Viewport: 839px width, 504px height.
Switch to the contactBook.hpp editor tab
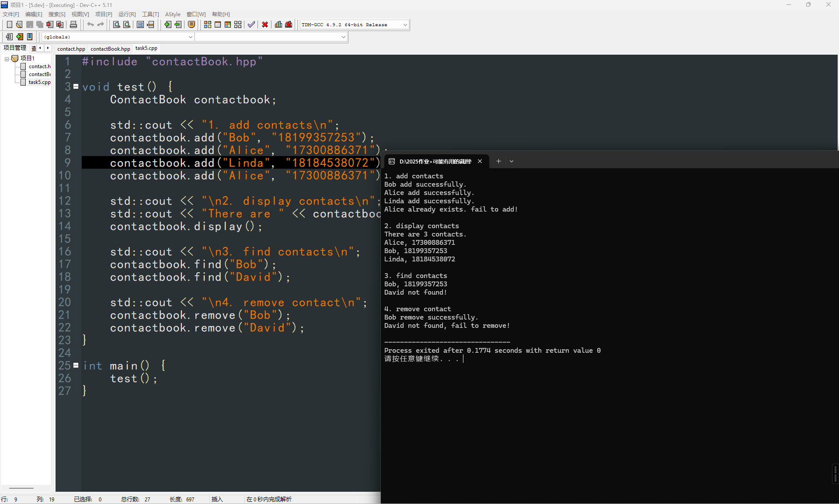(110, 49)
